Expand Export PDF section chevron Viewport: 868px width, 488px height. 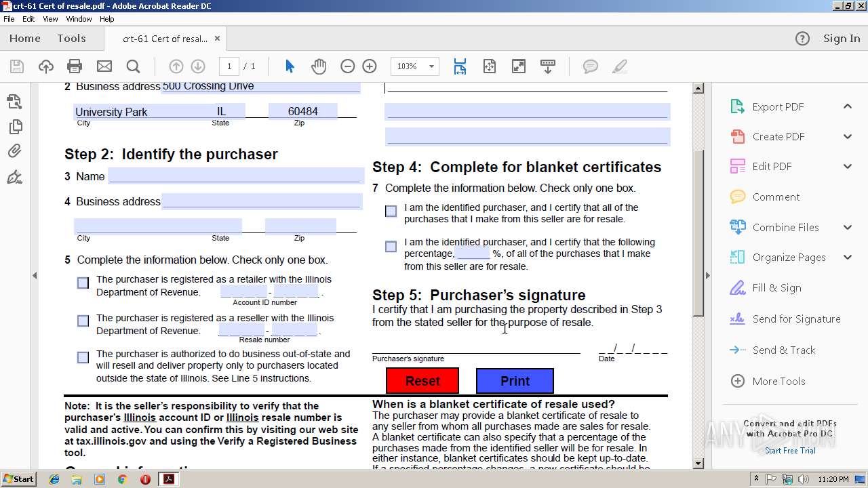pyautogui.click(x=848, y=106)
